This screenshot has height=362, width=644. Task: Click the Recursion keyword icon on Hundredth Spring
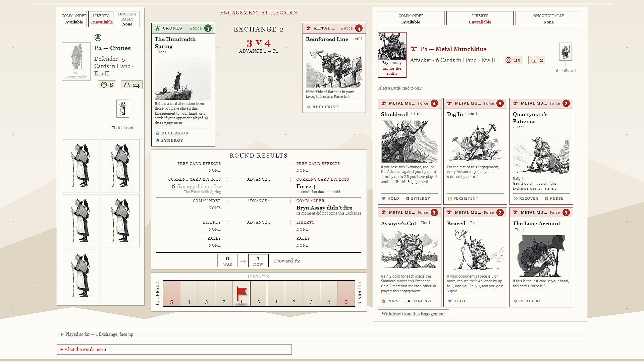pos(158,133)
